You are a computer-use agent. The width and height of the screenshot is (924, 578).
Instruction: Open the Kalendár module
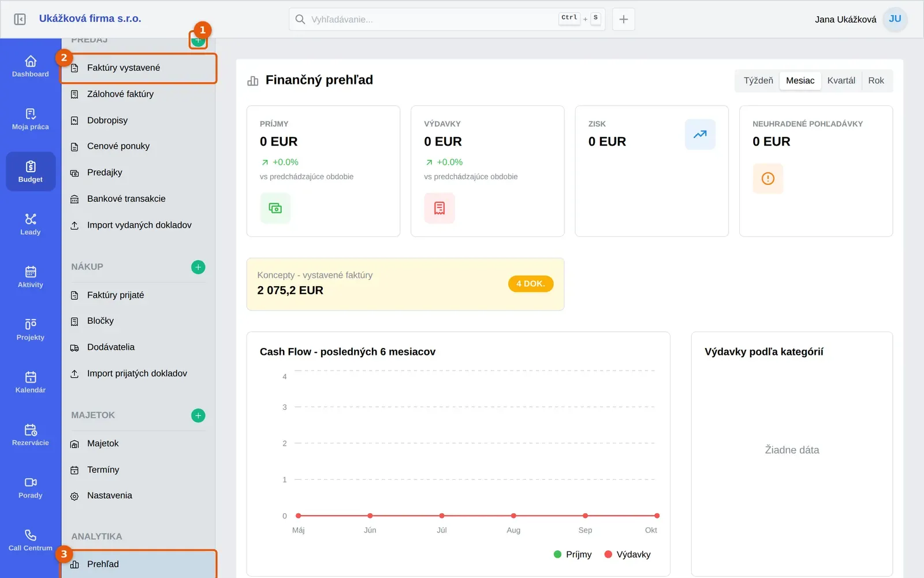tap(31, 381)
